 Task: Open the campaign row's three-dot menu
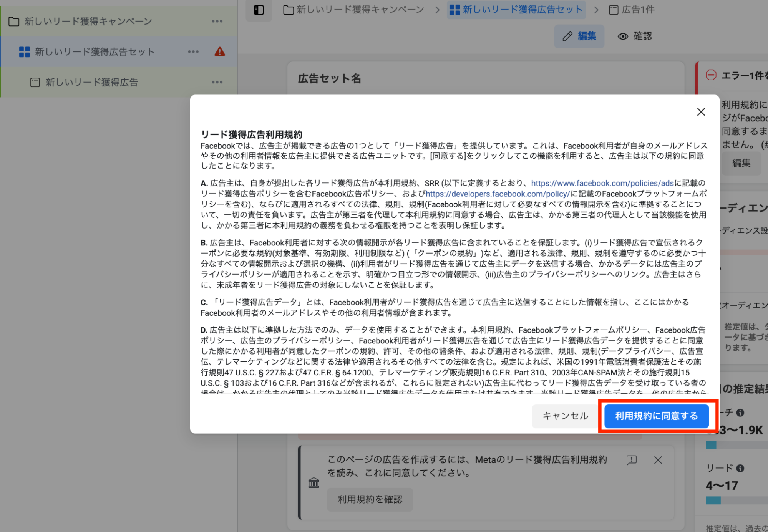click(x=217, y=21)
